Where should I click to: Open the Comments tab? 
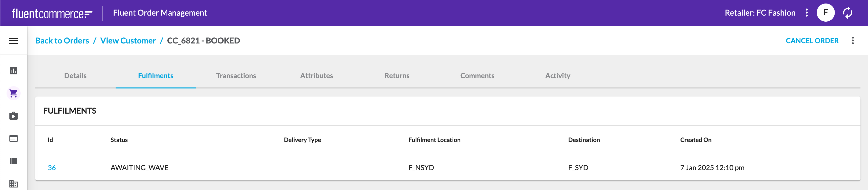[x=477, y=75]
